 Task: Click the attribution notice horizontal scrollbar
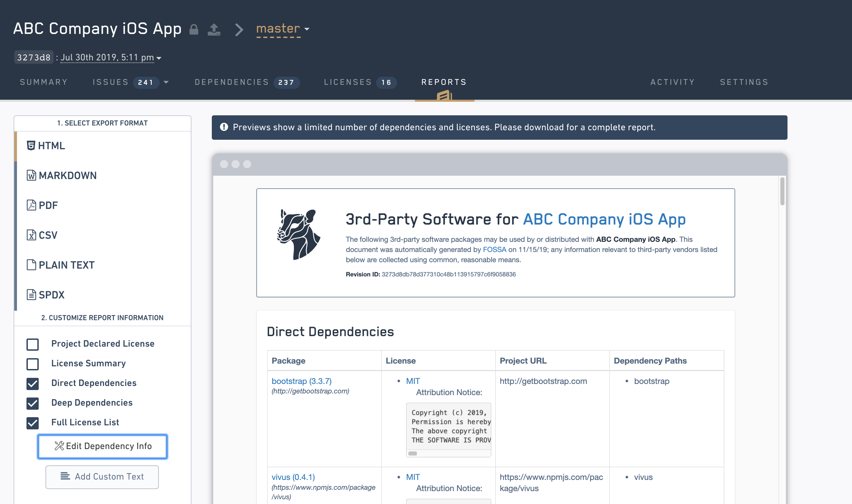coord(412,453)
